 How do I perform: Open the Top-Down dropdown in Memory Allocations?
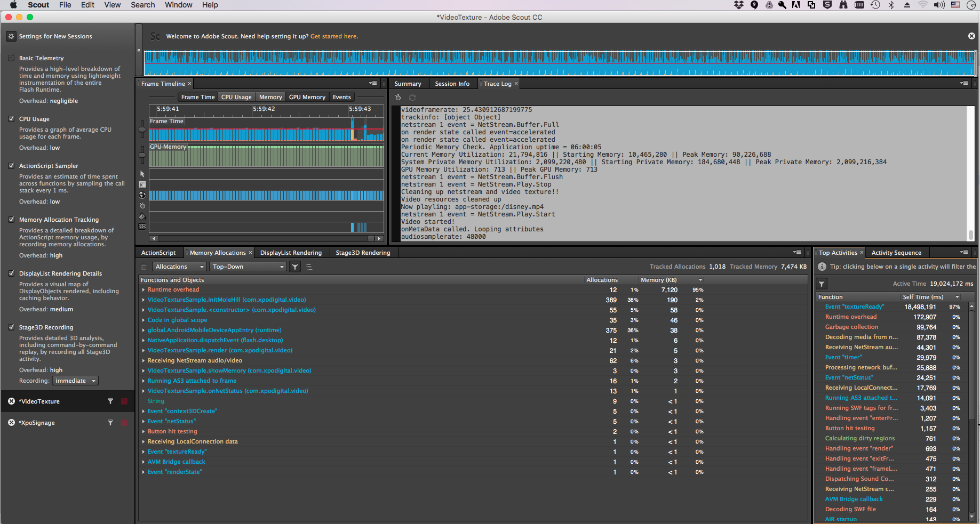(x=248, y=267)
